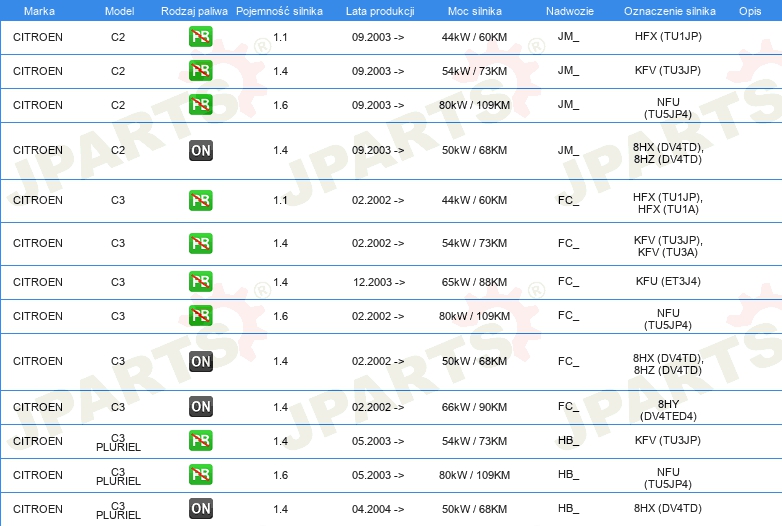Click the Lata produkcji column header
Image resolution: width=782 pixels, height=526 pixels.
[380, 11]
